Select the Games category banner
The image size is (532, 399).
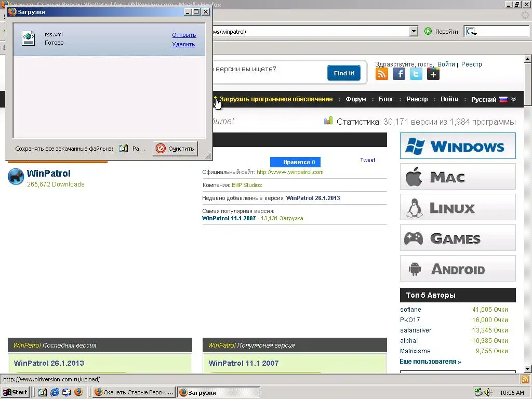tap(458, 237)
